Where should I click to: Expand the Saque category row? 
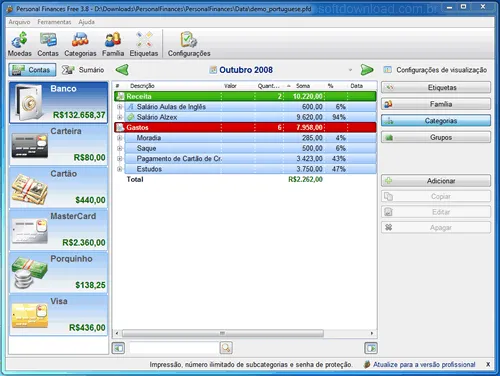119,148
